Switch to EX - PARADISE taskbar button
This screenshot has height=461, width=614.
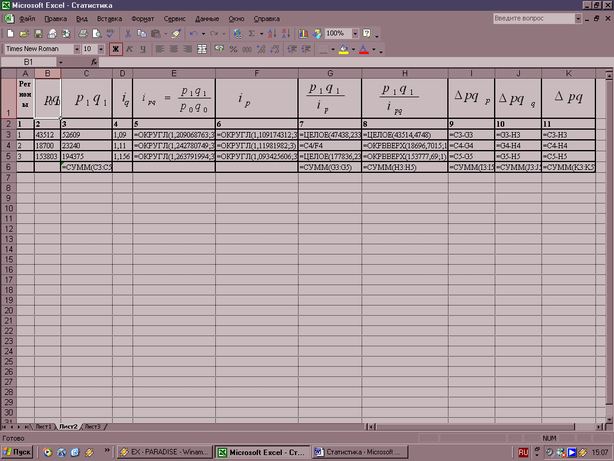165,452
